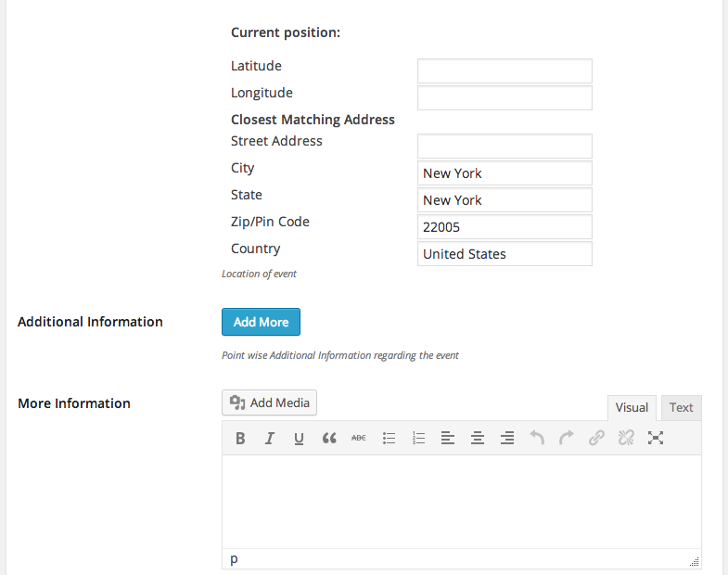Align text left in editor
The height and width of the screenshot is (575, 728).
pos(448,438)
